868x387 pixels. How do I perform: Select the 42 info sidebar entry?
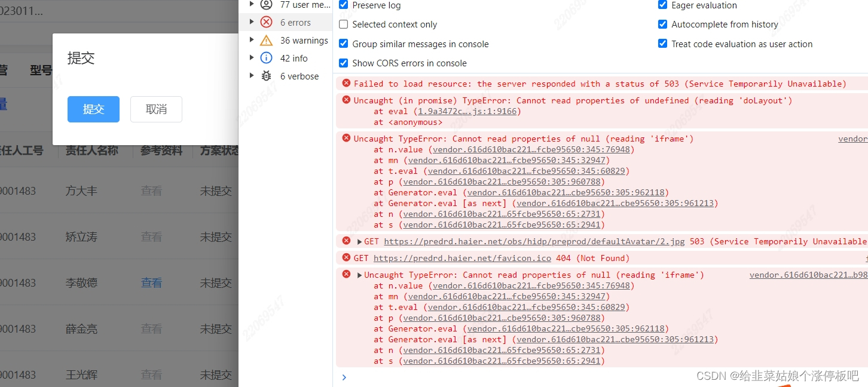coord(293,58)
